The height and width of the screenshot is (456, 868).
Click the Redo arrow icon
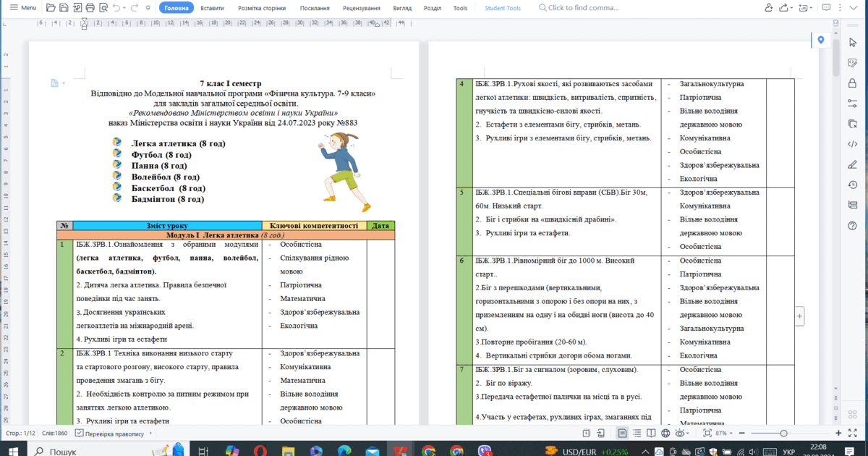click(135, 8)
